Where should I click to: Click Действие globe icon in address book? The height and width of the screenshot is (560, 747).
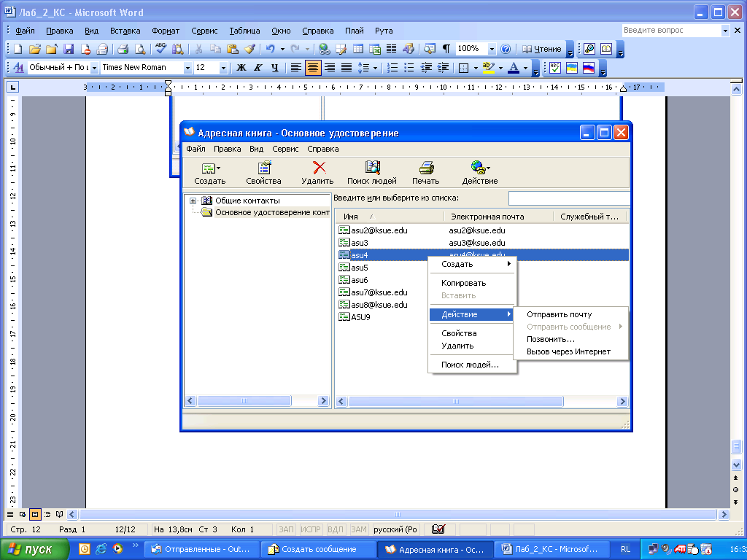480,172
